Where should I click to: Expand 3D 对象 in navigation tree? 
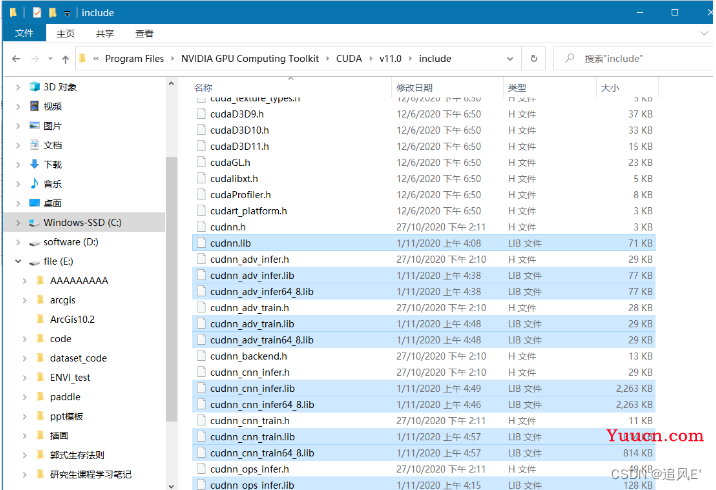pyautogui.click(x=18, y=87)
